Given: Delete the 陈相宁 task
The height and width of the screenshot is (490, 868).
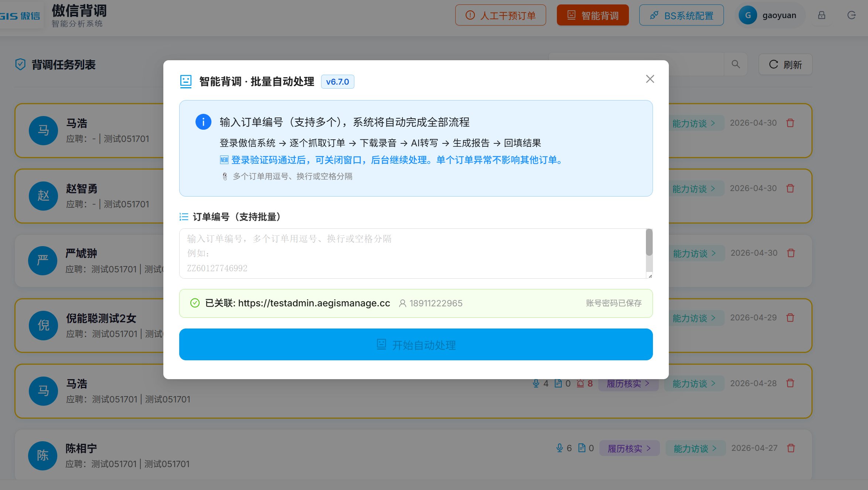Looking at the screenshot, I should 791,448.
